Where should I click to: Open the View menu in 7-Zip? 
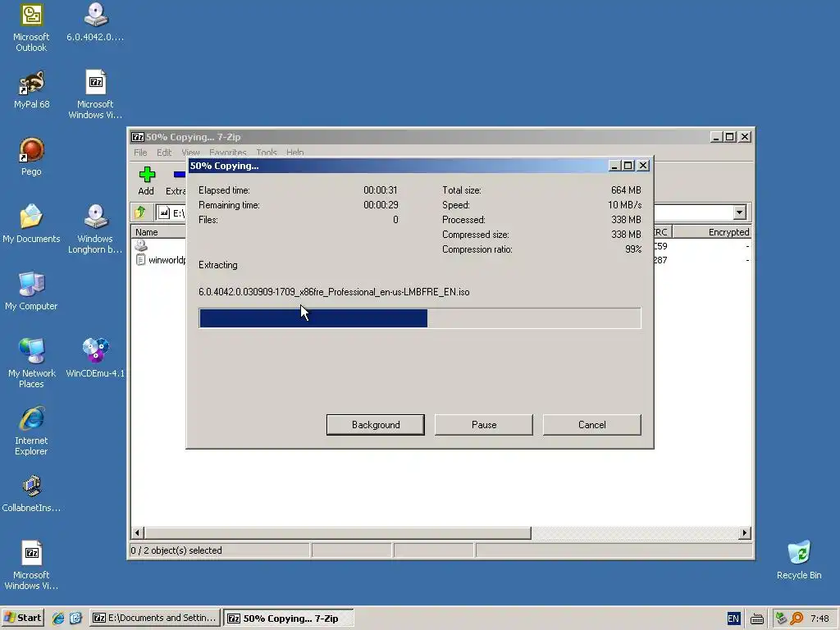[190, 153]
